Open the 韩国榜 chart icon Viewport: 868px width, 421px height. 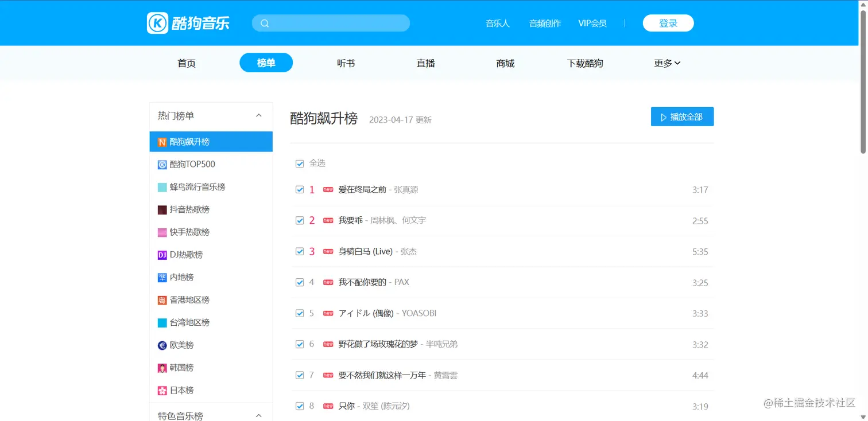(x=162, y=368)
